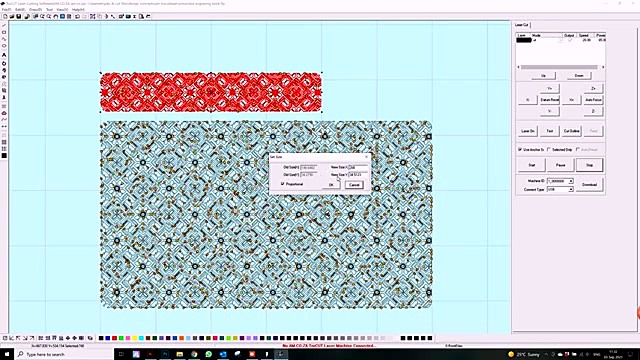Screen dimensions: 640x360
Task: Open the View menu
Action: point(62,9)
